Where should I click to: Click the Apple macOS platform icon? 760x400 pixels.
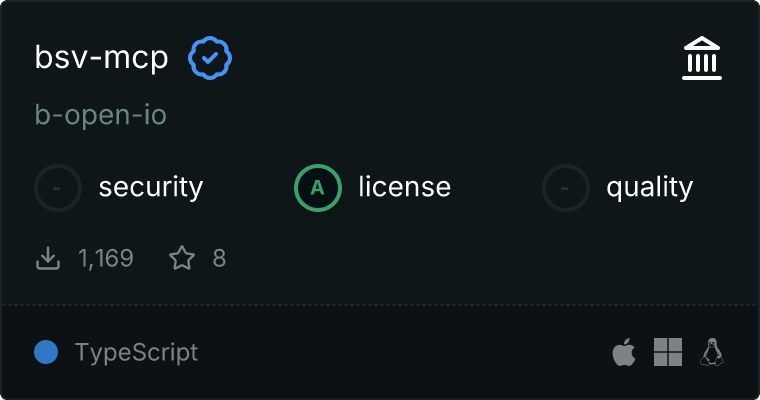coord(624,352)
